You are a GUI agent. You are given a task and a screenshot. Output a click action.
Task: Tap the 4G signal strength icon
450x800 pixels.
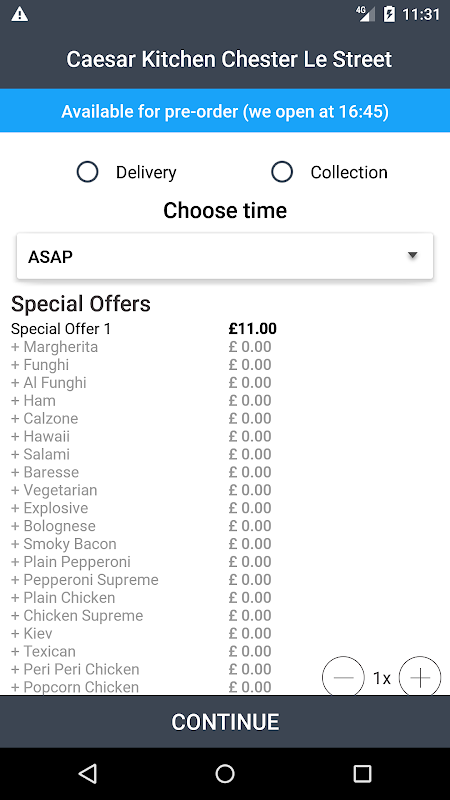pyautogui.click(x=365, y=14)
